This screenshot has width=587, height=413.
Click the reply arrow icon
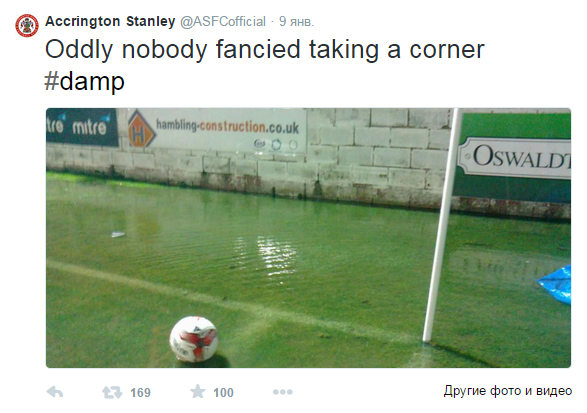(55, 392)
